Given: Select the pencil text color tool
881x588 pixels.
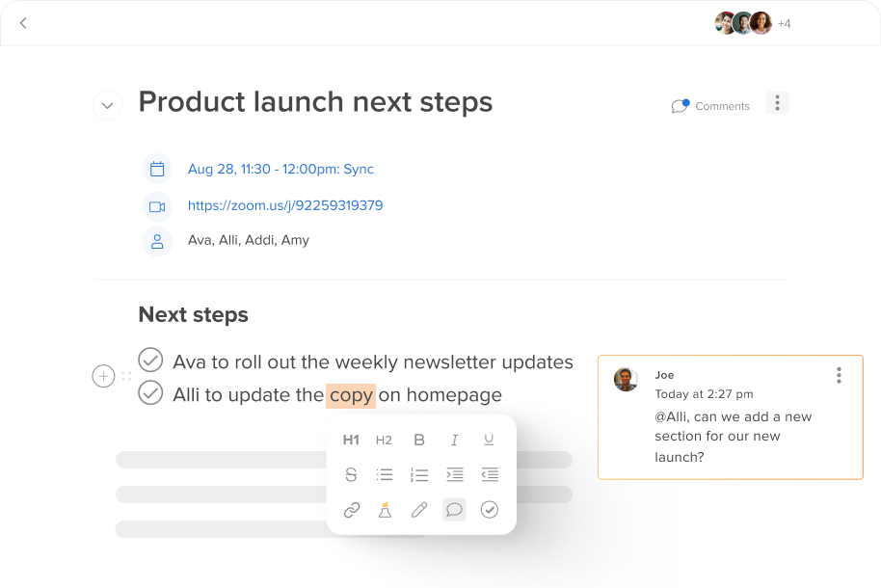Looking at the screenshot, I should point(419,510).
